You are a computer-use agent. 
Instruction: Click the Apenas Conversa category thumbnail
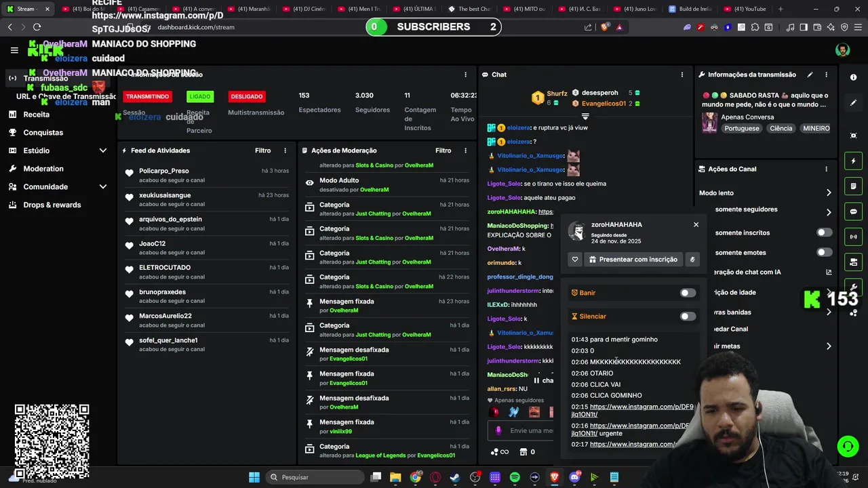[x=709, y=123]
